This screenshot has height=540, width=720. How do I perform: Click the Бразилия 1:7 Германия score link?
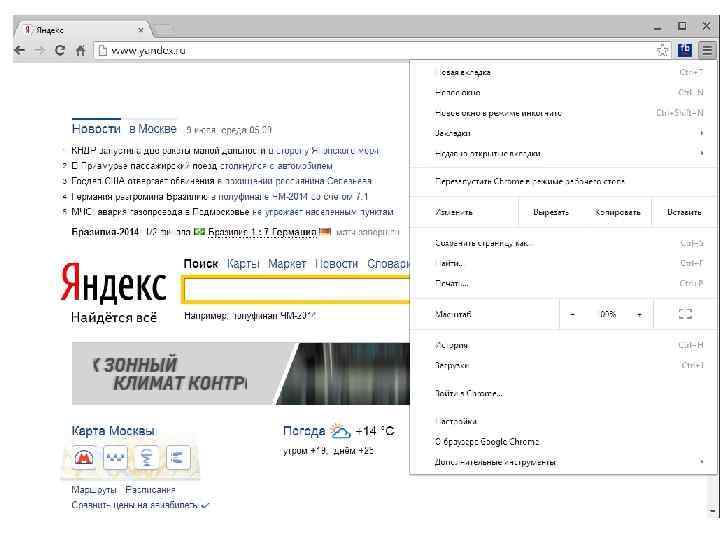point(262,232)
